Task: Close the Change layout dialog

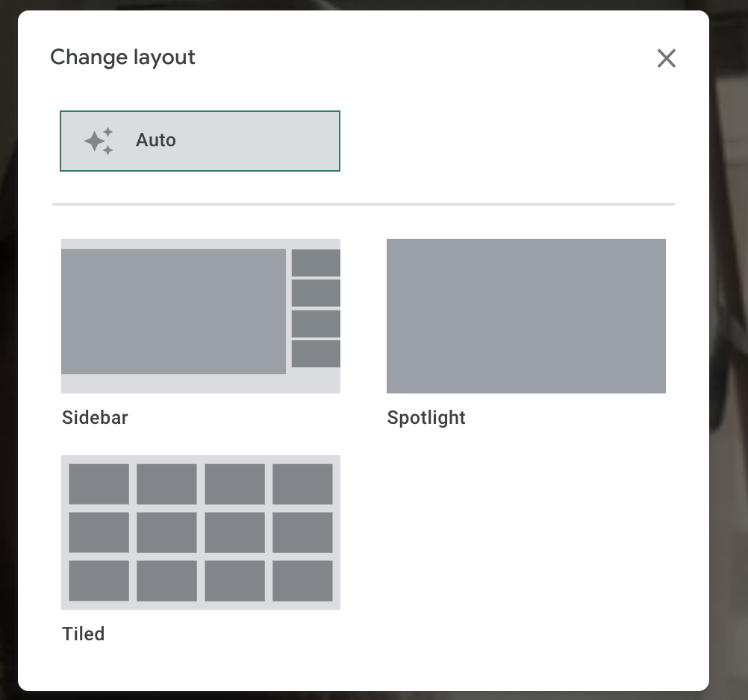Action: tap(666, 58)
